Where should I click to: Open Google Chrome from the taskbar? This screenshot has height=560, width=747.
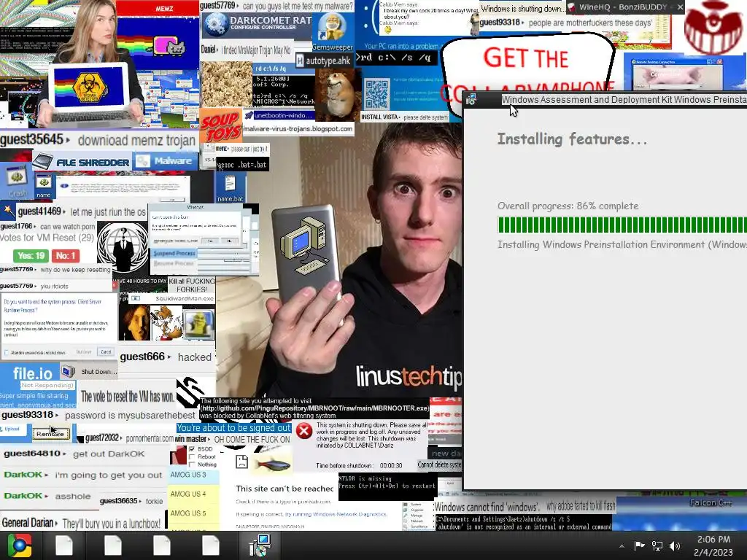[x=19, y=545]
